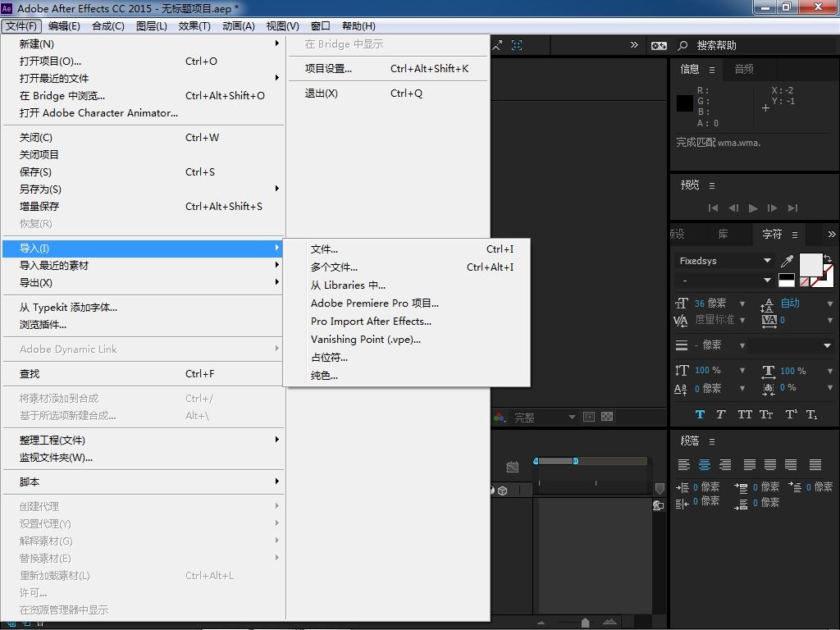Click the kerning V/A icon

[x=680, y=321]
